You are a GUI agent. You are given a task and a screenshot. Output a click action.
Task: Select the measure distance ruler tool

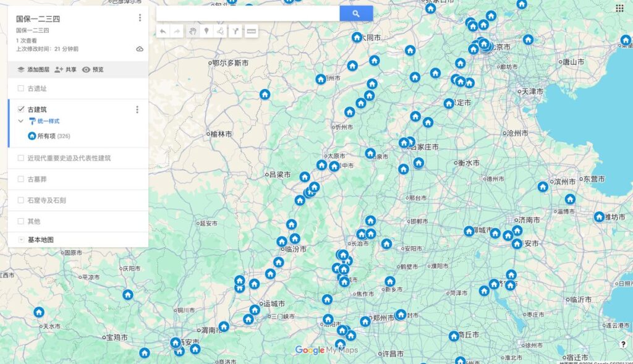251,31
